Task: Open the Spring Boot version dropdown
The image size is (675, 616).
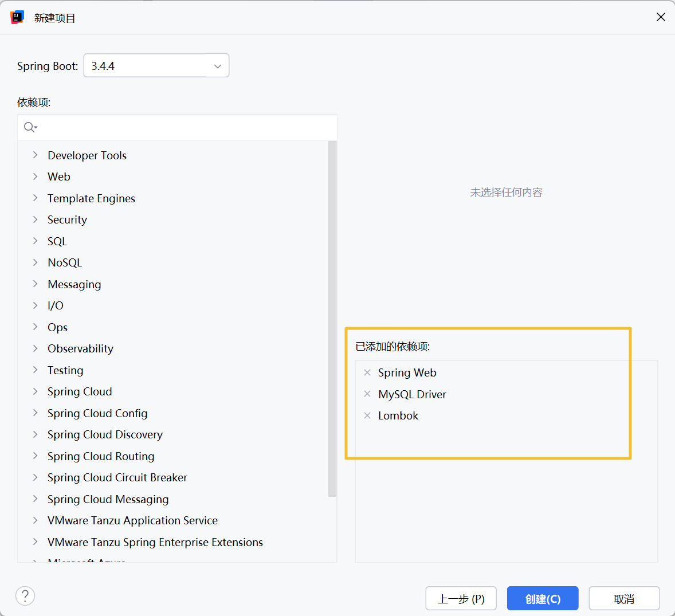Action: [156, 66]
